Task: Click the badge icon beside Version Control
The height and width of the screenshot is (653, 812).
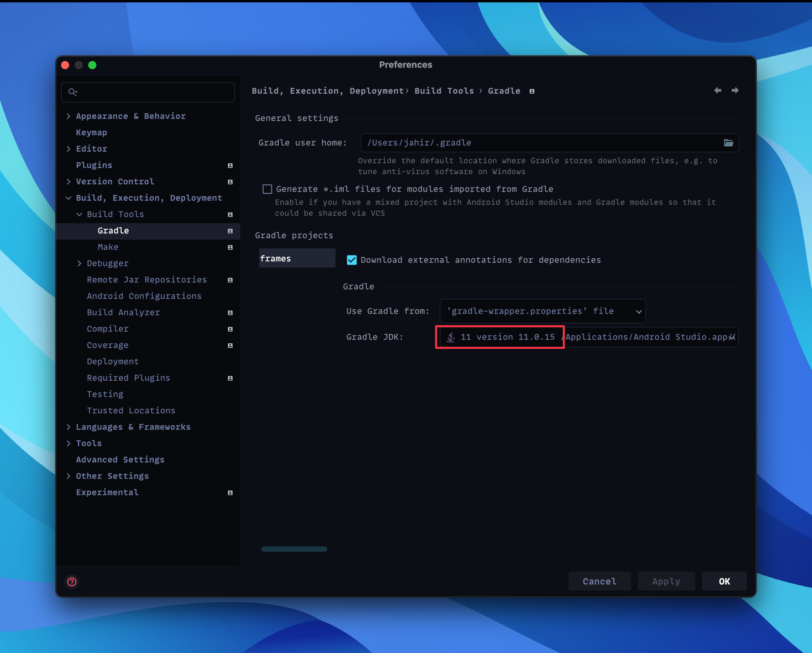Action: click(x=230, y=182)
